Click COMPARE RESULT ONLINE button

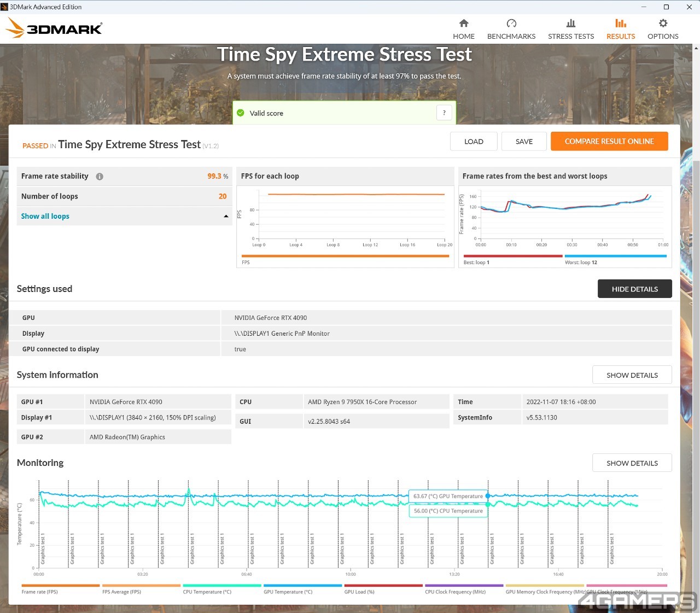point(609,141)
